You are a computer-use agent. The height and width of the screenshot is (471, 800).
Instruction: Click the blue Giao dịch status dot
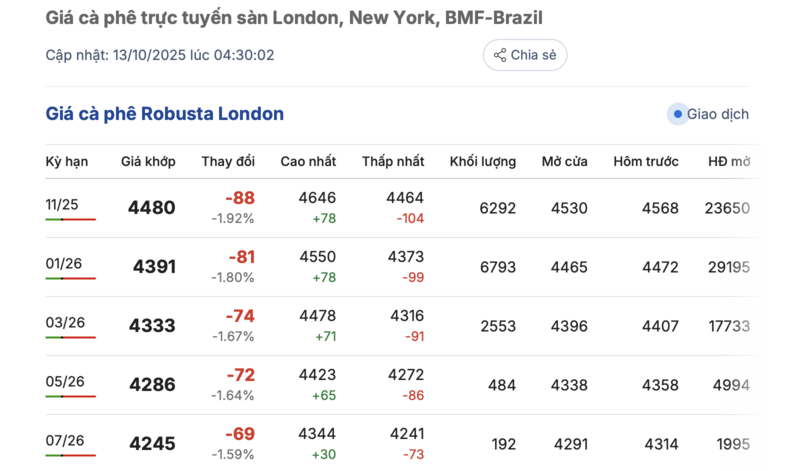678,114
